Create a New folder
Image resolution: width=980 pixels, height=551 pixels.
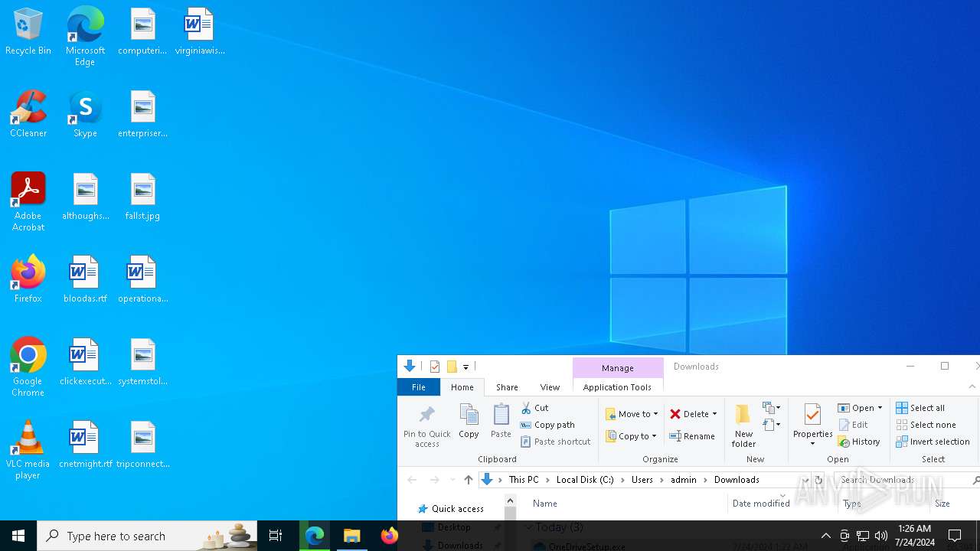coord(743,426)
